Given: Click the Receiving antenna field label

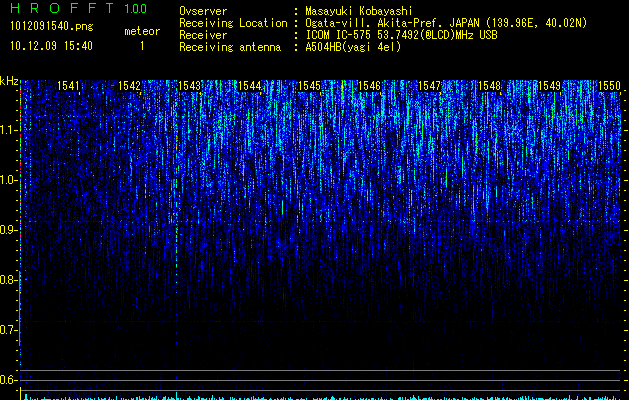Looking at the screenshot, I should coord(230,47).
